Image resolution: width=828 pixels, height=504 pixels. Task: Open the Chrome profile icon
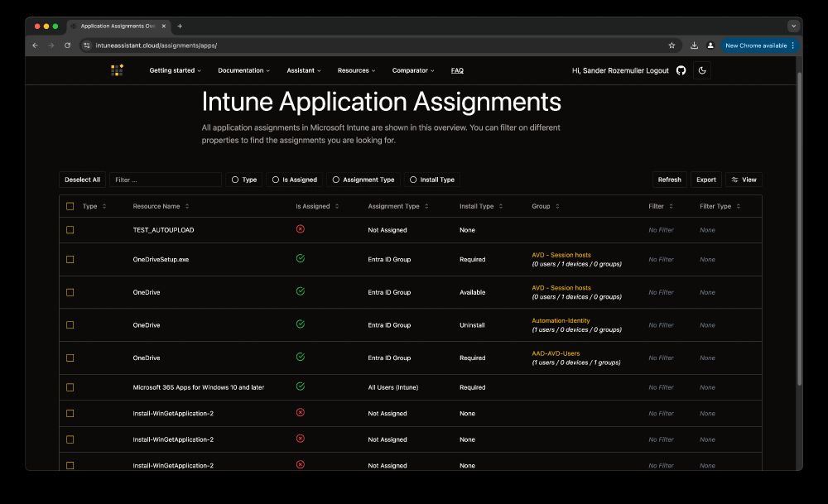click(x=710, y=46)
